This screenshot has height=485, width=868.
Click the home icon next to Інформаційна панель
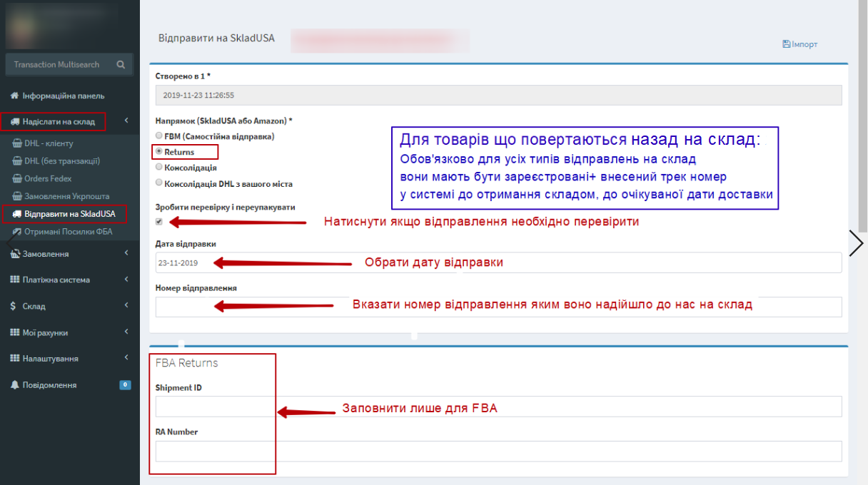click(14, 96)
